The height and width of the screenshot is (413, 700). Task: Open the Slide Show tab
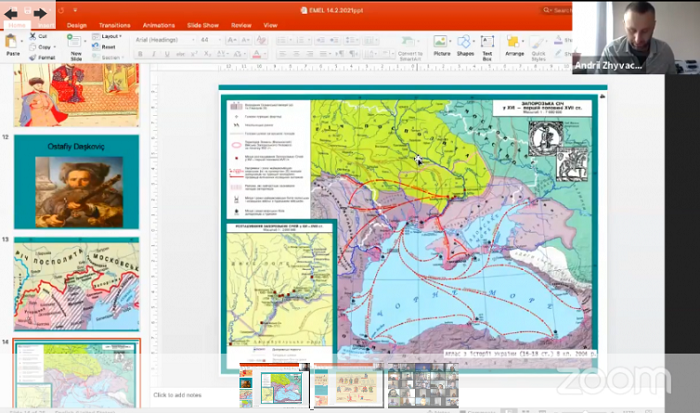[x=203, y=25]
